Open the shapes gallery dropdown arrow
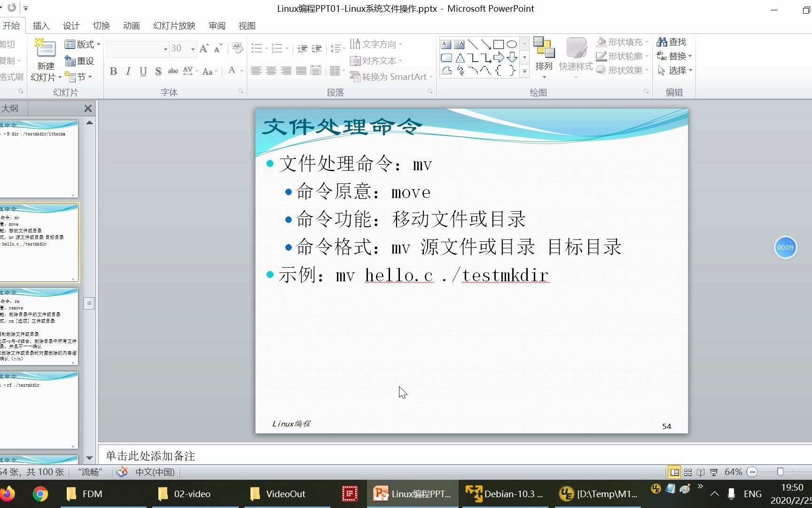The image size is (812, 508). coord(524,71)
